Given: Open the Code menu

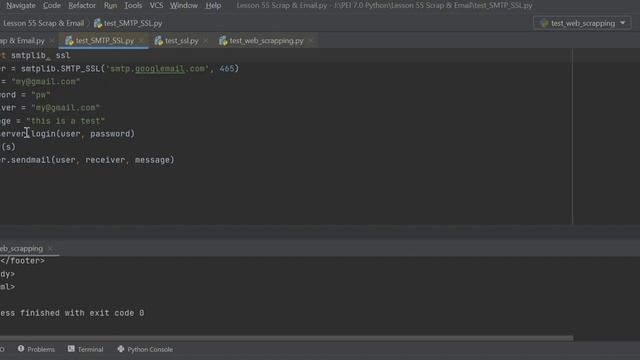Looking at the screenshot, I should pos(52,5).
